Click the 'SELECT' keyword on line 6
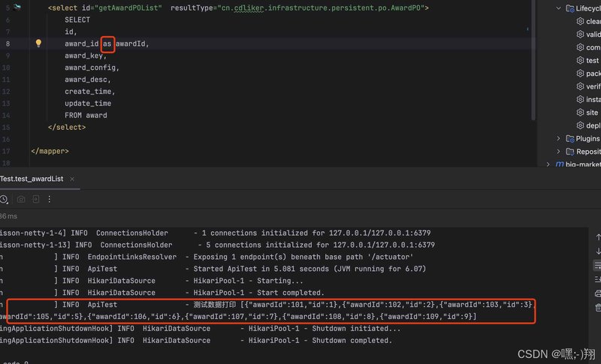Viewport: 601px width, 364px height. click(77, 20)
